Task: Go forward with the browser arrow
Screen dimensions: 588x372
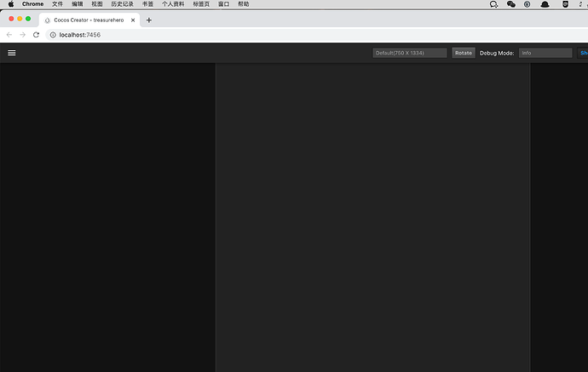Action: tap(22, 35)
